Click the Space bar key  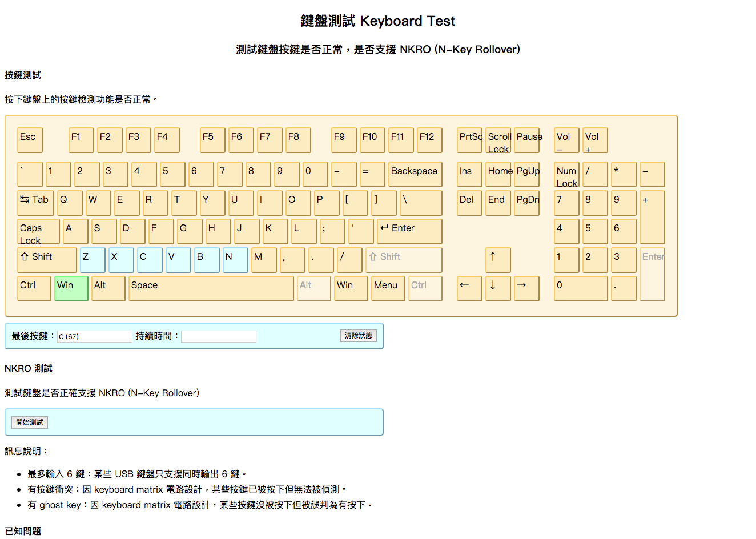(211, 288)
